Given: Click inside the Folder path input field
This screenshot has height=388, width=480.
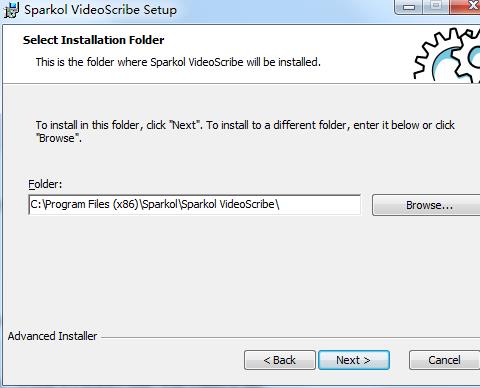Looking at the screenshot, I should [x=195, y=205].
